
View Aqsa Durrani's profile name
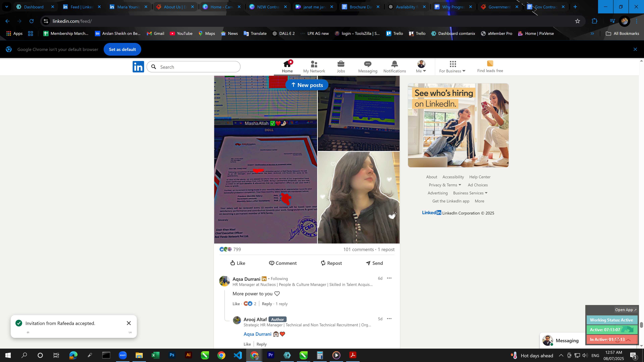point(246,279)
